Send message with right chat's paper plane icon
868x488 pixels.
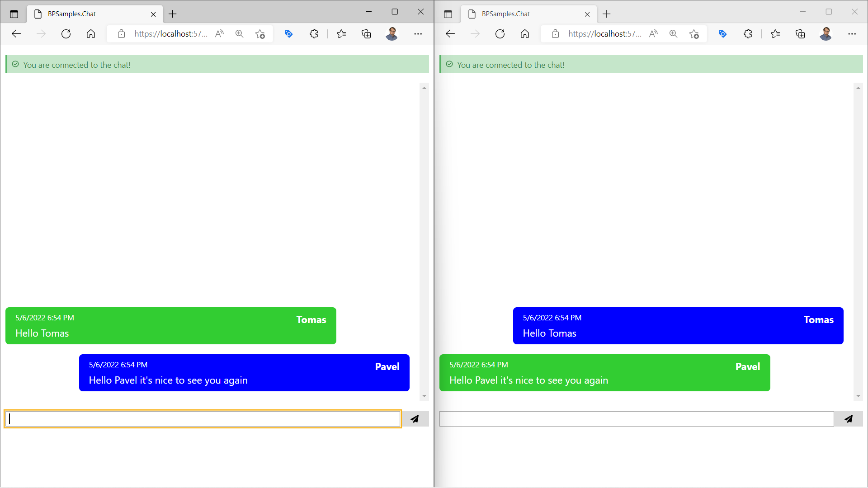tap(849, 419)
